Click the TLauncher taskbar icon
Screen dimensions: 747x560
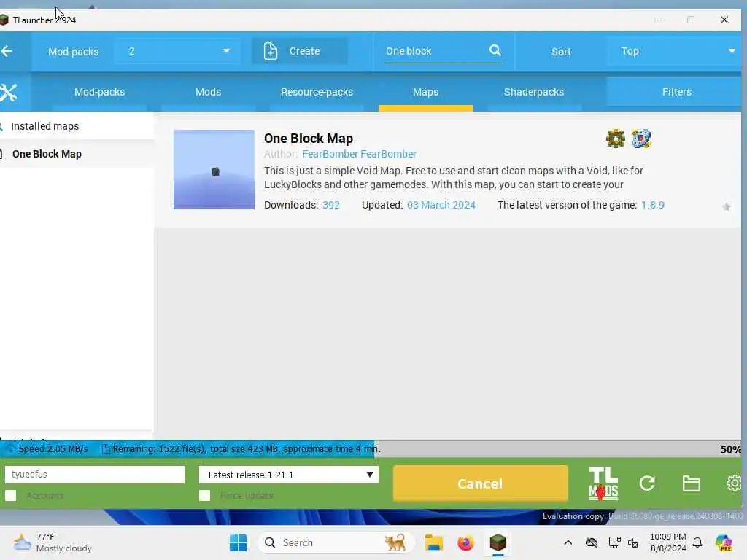pyautogui.click(x=498, y=542)
